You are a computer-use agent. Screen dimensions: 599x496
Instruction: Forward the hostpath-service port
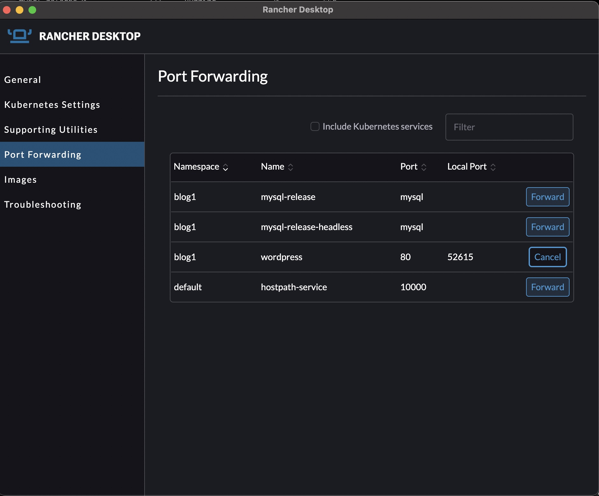click(x=547, y=287)
